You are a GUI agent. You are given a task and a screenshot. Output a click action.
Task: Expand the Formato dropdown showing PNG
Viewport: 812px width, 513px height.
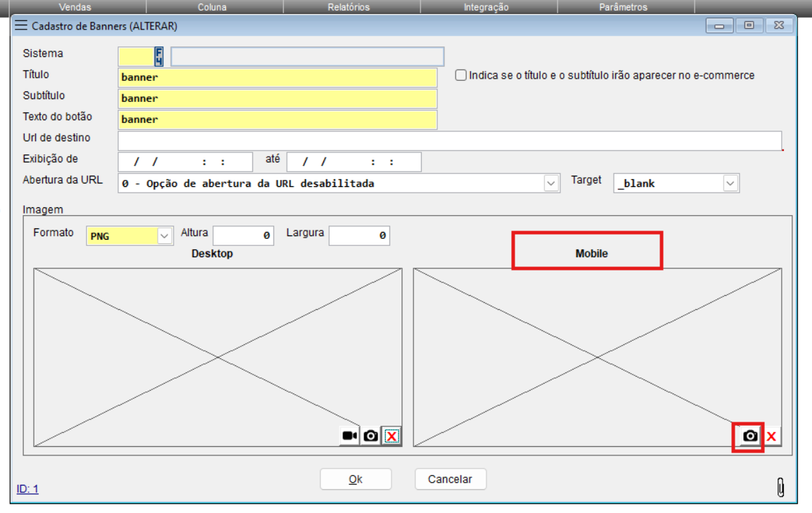click(x=165, y=236)
